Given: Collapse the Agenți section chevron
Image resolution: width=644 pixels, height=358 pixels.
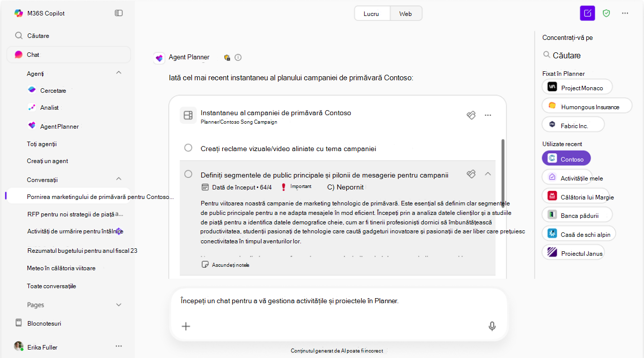Looking at the screenshot, I should [119, 73].
